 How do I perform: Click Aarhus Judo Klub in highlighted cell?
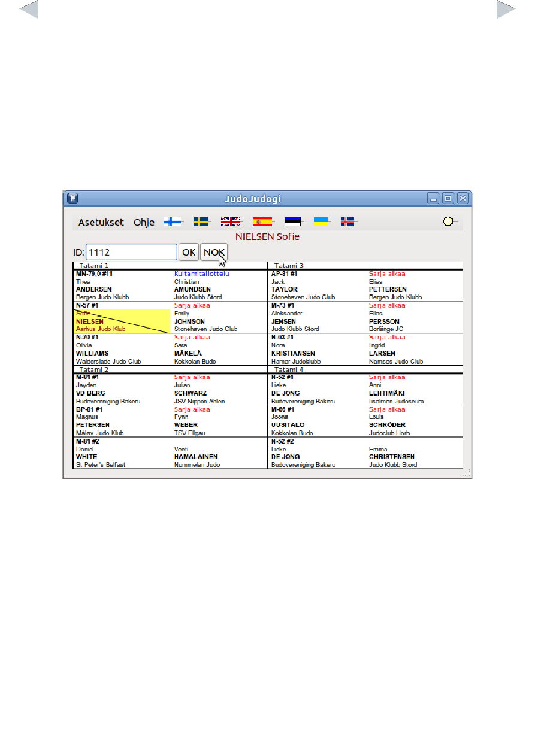point(101,329)
